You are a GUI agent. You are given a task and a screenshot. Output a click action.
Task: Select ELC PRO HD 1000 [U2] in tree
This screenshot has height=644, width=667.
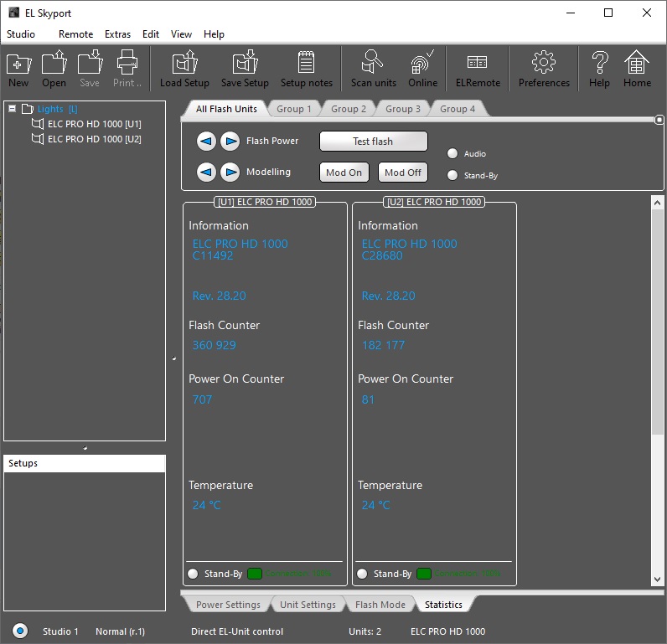pos(94,139)
